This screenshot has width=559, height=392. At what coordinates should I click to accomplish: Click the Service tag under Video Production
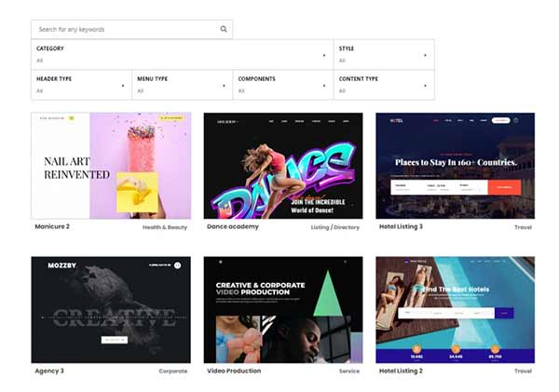[x=351, y=371]
